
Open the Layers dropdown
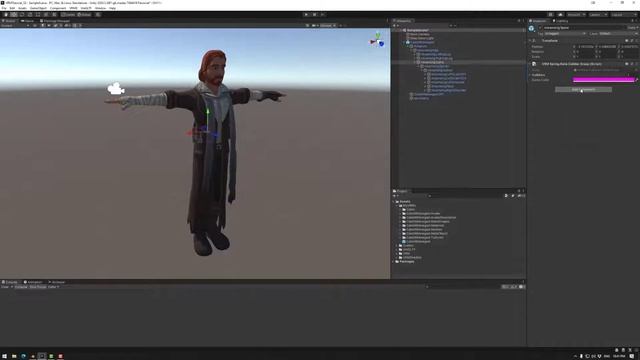(x=598, y=15)
